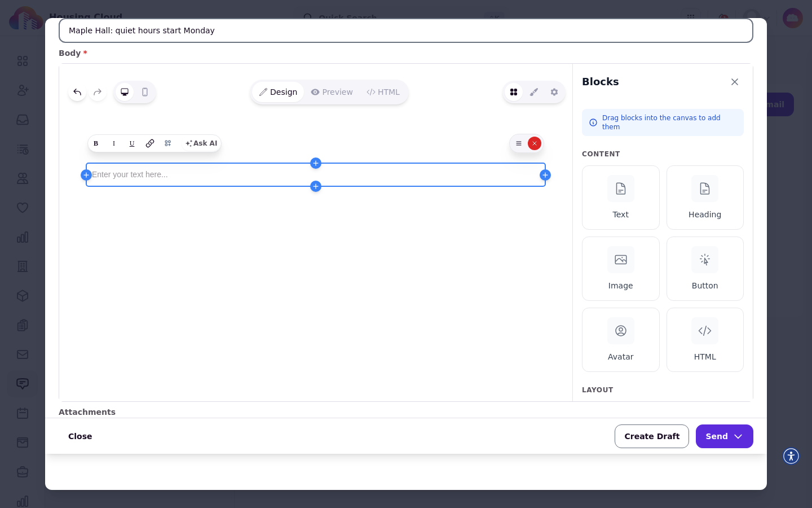Open the text block's menu handle
The image size is (812, 508).
[519, 143]
